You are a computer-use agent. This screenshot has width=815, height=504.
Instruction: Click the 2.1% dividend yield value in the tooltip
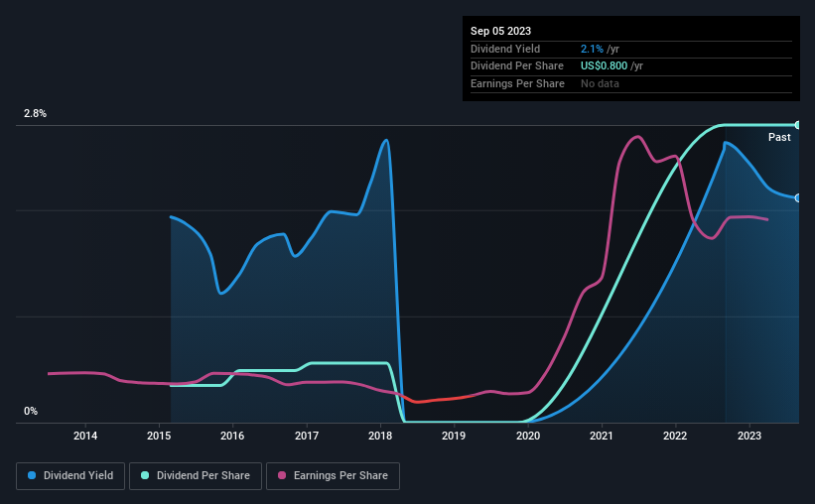pos(592,49)
